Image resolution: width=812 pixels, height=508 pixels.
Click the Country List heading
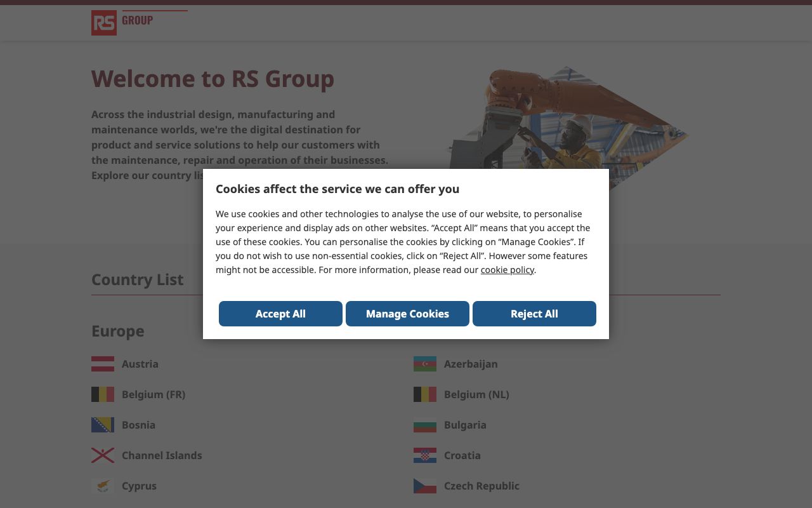coord(138,279)
